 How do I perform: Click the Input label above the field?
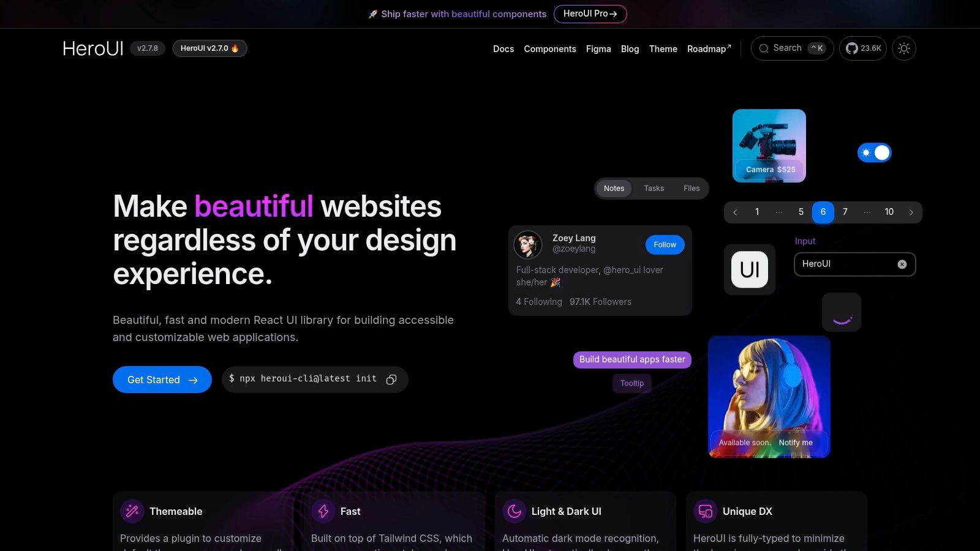pos(805,241)
